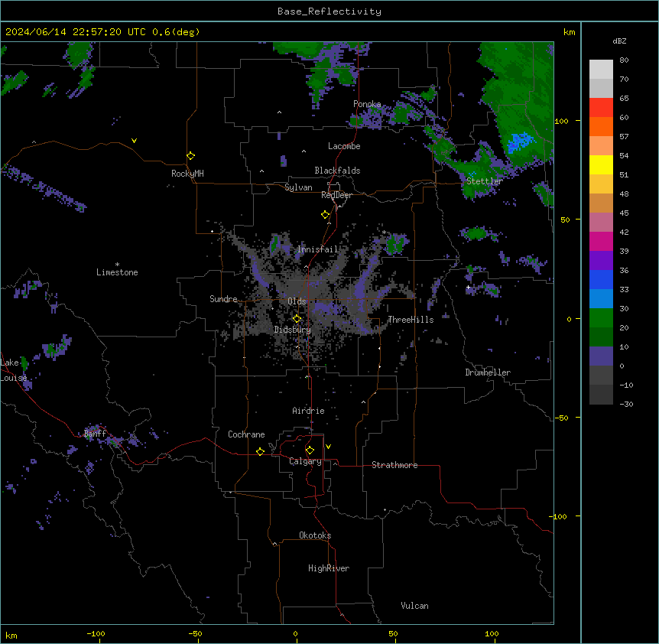The height and width of the screenshot is (644, 659).
Task: Click the Drumheller city label
Action: coord(488,372)
